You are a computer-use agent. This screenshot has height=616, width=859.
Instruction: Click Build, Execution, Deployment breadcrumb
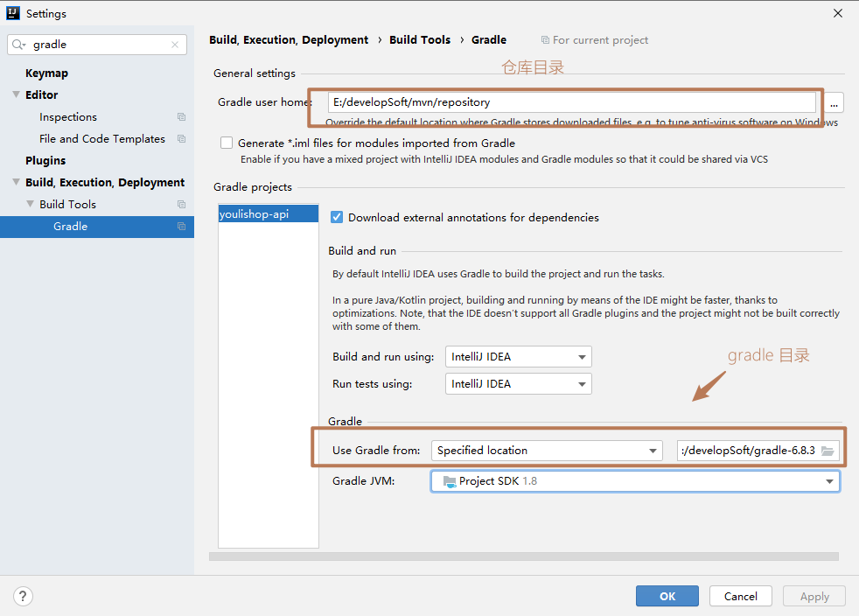tap(289, 40)
